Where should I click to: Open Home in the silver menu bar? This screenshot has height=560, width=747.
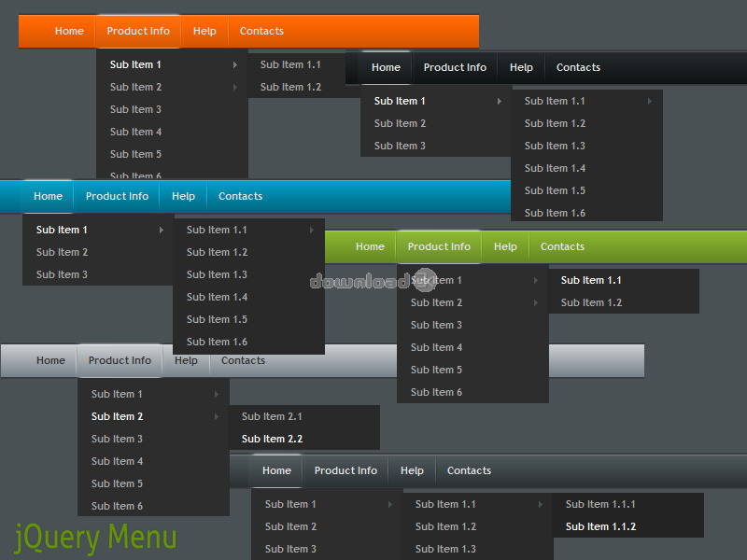[51, 360]
